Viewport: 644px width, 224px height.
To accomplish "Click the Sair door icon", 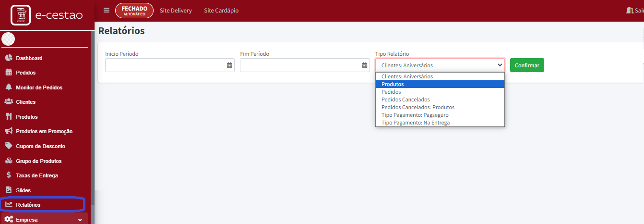I will coord(630,10).
